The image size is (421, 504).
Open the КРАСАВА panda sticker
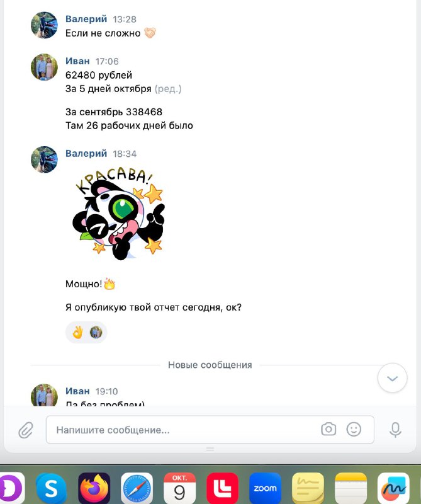tap(118, 213)
